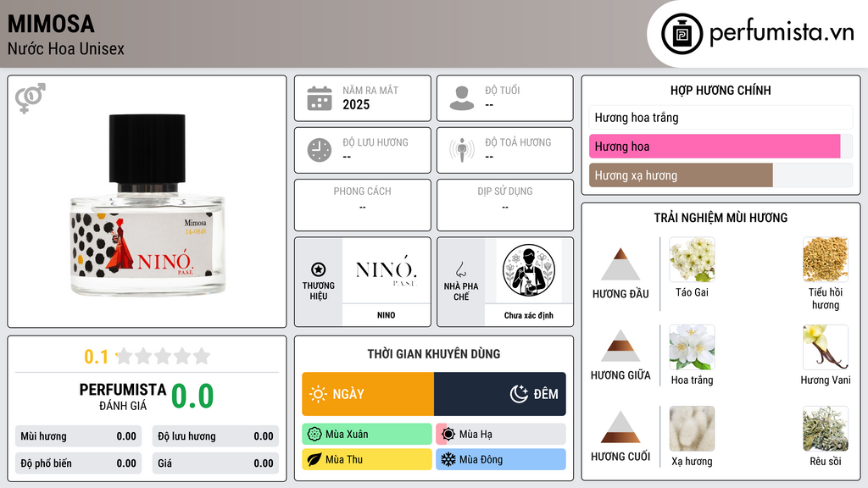This screenshot has width=868, height=488.
Task: Click the Mùi hương 0.00 score row
Action: click(78, 436)
